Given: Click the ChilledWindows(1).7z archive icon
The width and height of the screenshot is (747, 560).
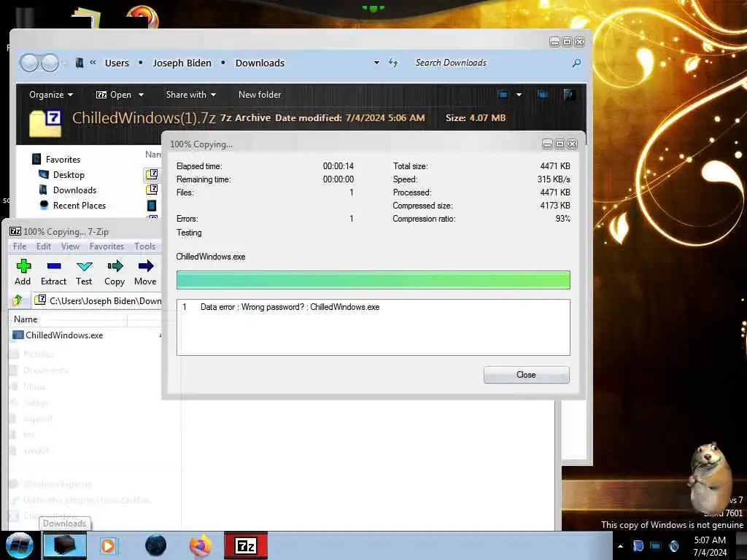Looking at the screenshot, I should [x=45, y=123].
